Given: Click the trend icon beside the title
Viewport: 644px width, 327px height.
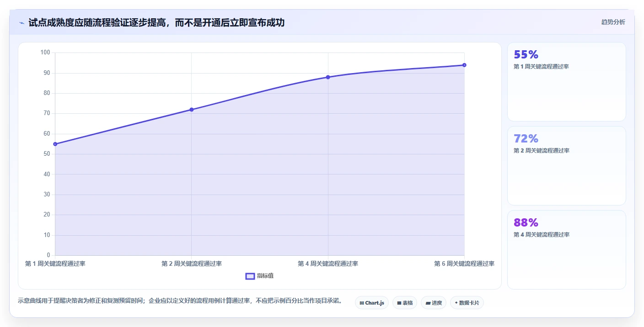Looking at the screenshot, I should [x=21, y=23].
